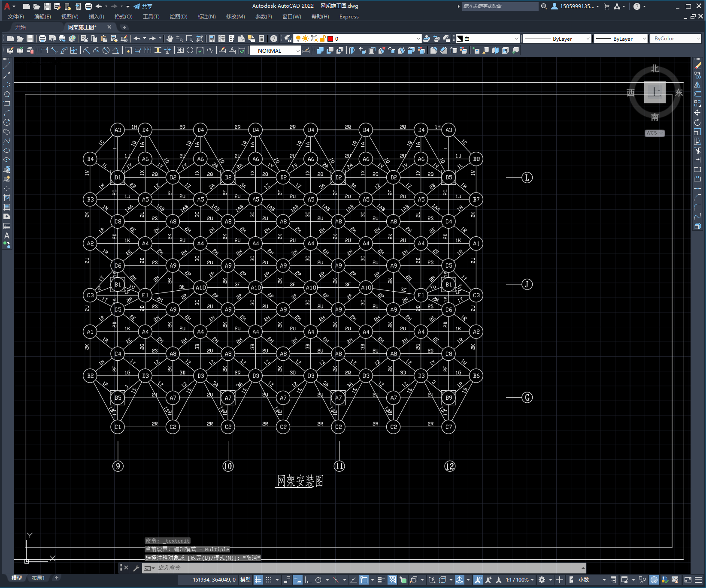The image size is (706, 588).
Task: Toggle annotation visibility in status bar
Action: (x=478, y=580)
